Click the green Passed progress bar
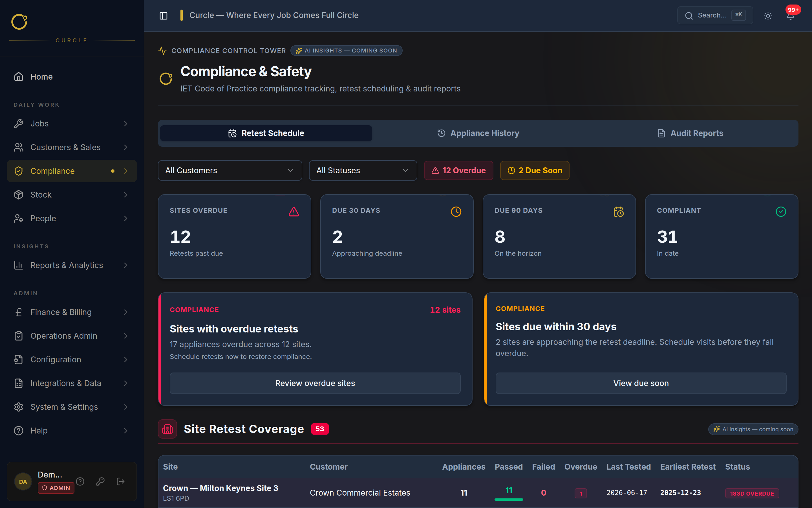This screenshot has width=812, height=508. [x=509, y=500]
